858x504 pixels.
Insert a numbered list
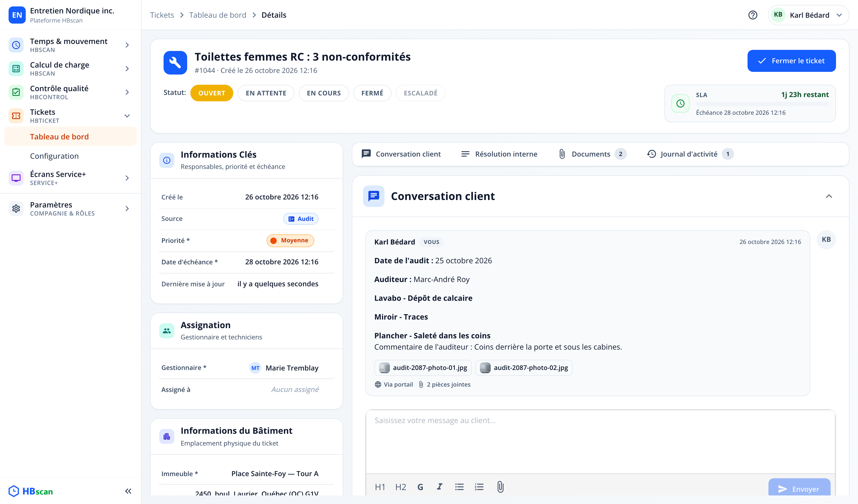479,487
